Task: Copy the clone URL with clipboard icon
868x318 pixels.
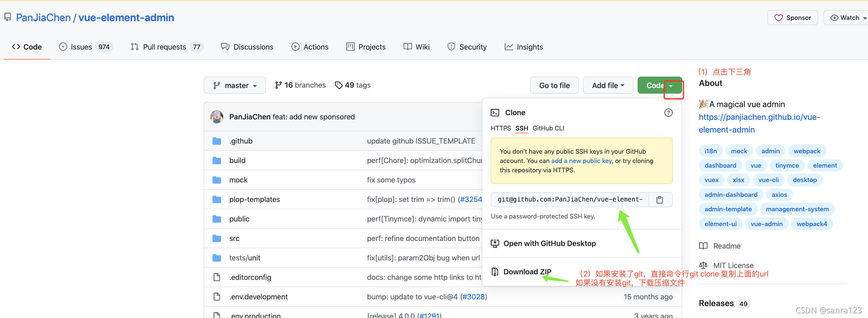Action: pyautogui.click(x=660, y=199)
